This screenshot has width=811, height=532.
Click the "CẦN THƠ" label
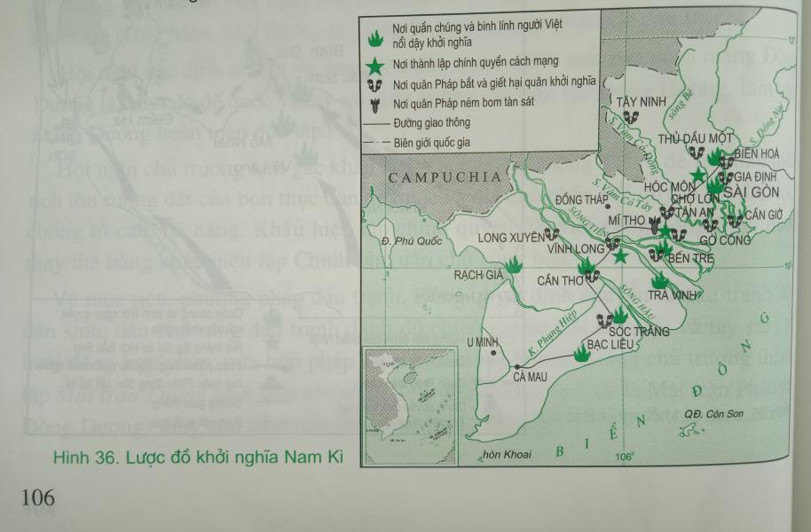(x=560, y=281)
